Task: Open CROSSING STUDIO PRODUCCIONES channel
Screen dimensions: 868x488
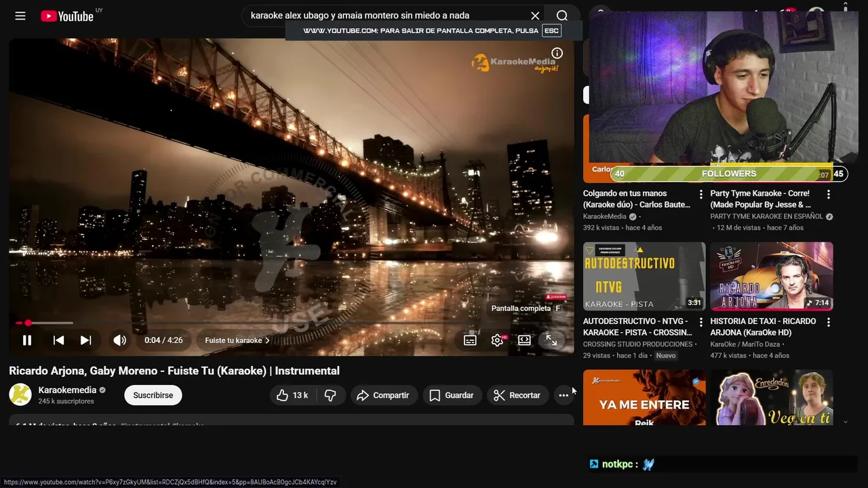Action: click(637, 344)
